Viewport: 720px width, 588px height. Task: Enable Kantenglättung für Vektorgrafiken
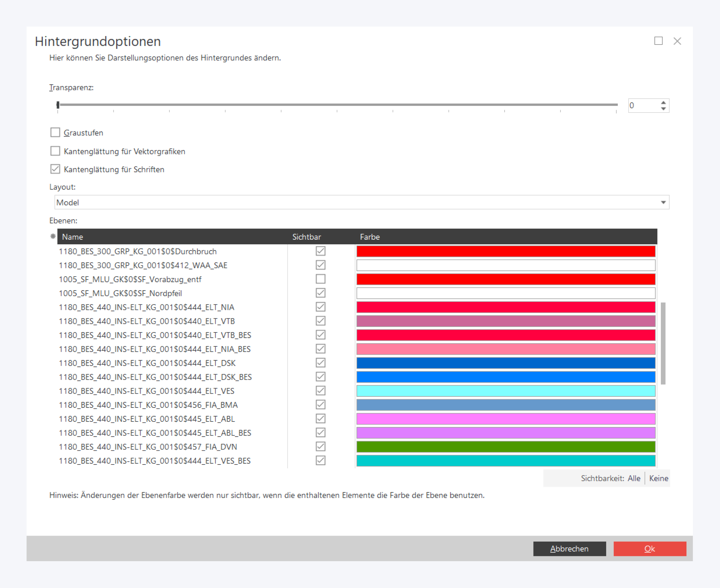pyautogui.click(x=55, y=151)
